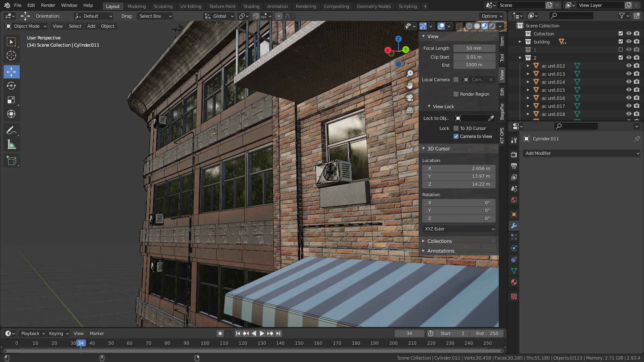644x362 pixels.
Task: Select the Measure tool
Action: point(11,144)
